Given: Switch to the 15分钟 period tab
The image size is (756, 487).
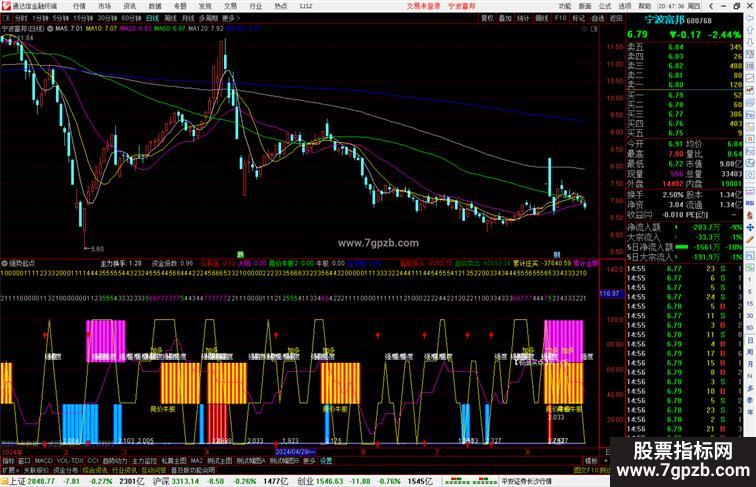Looking at the screenshot, I should (x=83, y=18).
